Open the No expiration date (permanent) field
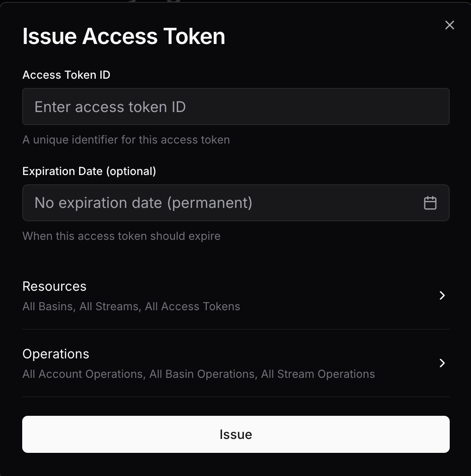 (236, 203)
